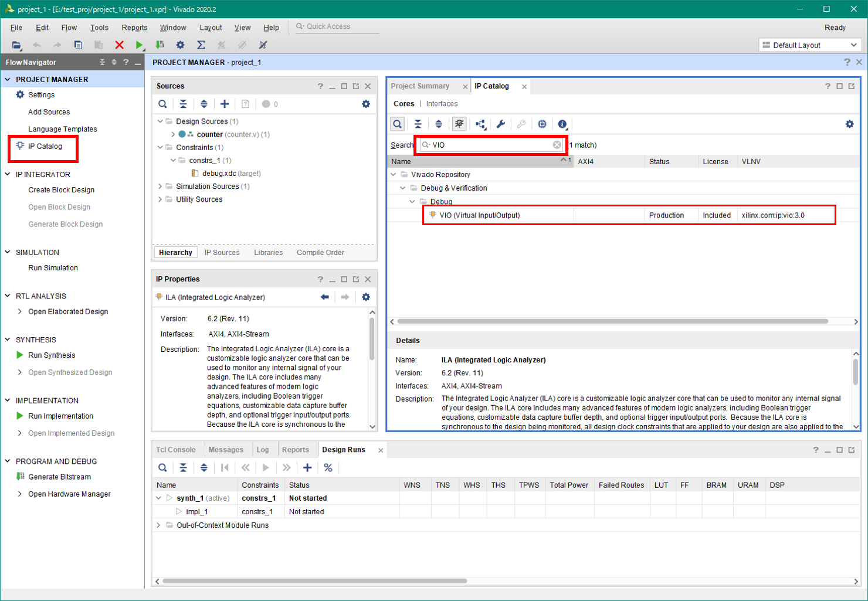Click the info icon in IP Catalog toolbar

pos(562,124)
